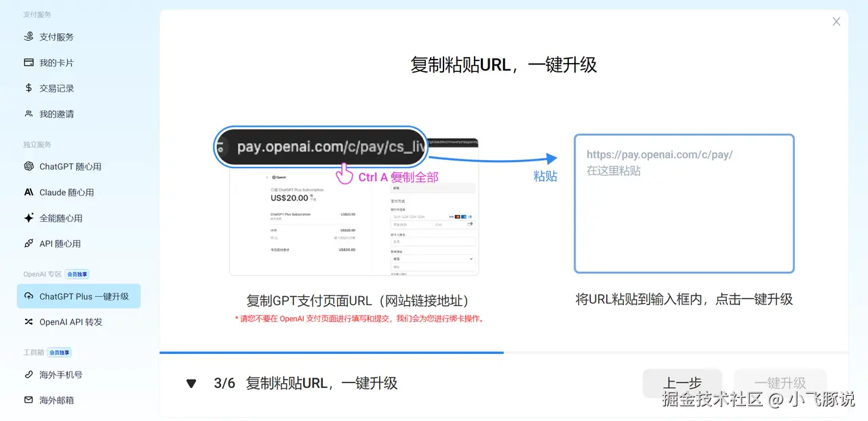Click the 会员独享 badge beside OpenAI 专区
Viewport: 868px width, 421px height.
tap(77, 275)
